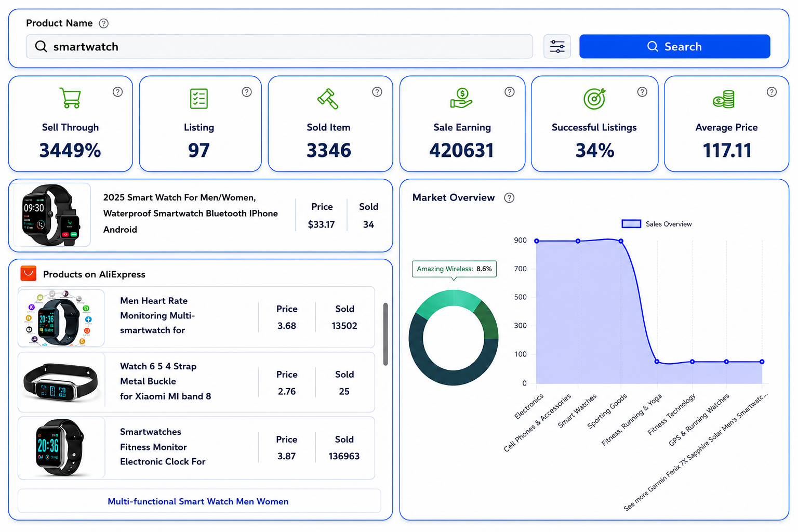The width and height of the screenshot is (798, 532).
Task: Open the help tooltip on Sell Through card
Action: (x=118, y=92)
